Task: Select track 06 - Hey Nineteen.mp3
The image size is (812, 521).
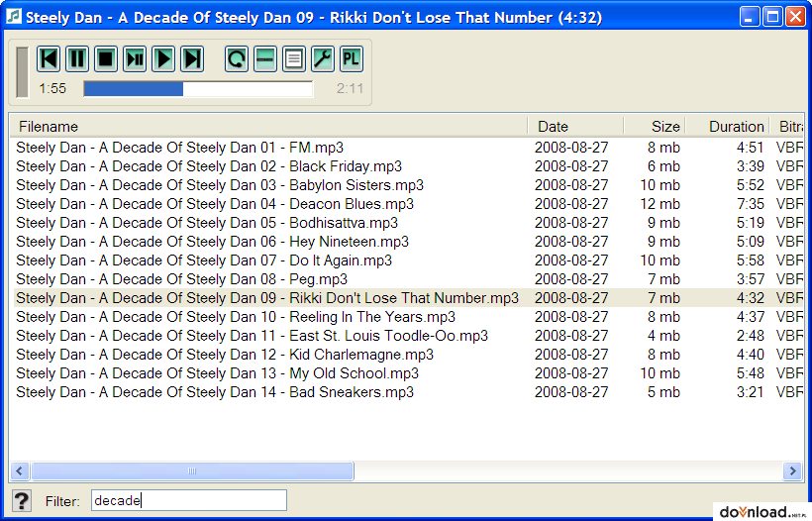Action: (212, 242)
